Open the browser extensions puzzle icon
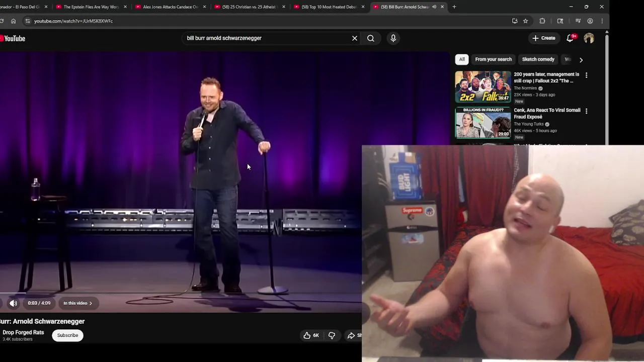The height and width of the screenshot is (362, 644). 542,21
